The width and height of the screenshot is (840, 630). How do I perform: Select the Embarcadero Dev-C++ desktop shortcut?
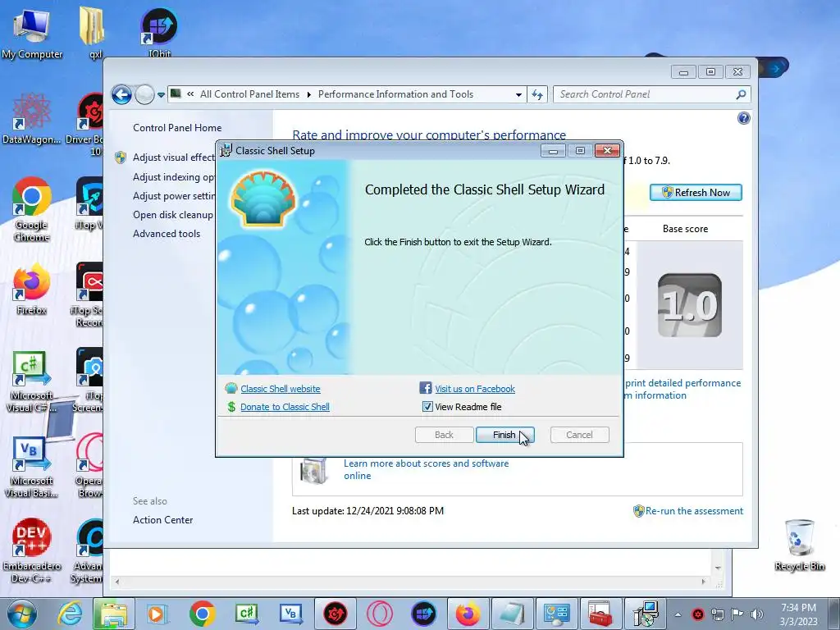click(32, 550)
